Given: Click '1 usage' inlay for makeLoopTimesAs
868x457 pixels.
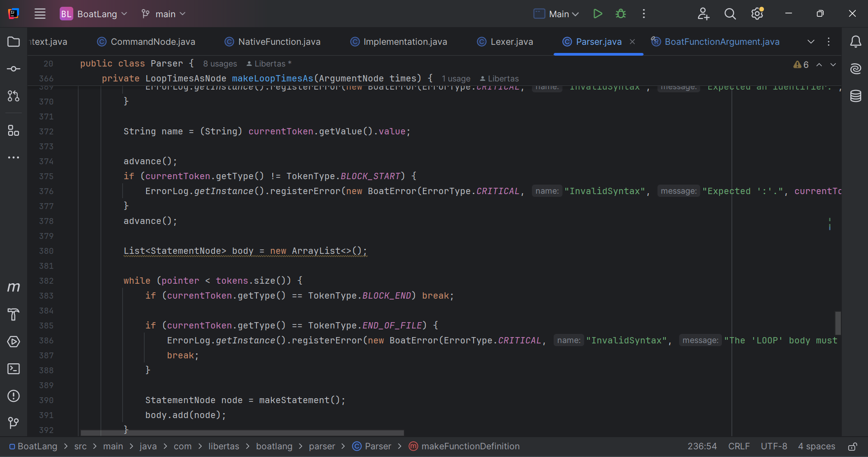Looking at the screenshot, I should [456, 79].
